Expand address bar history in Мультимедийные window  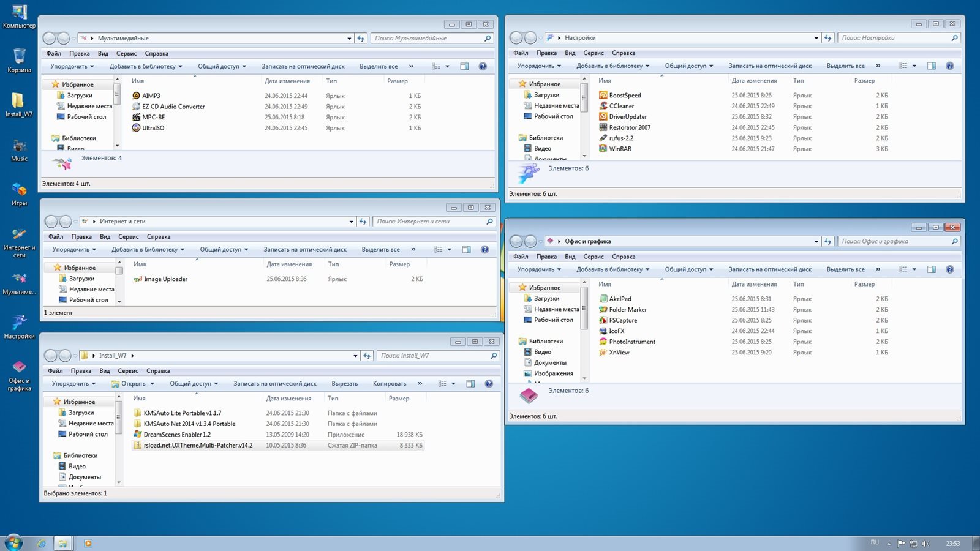pyautogui.click(x=349, y=38)
